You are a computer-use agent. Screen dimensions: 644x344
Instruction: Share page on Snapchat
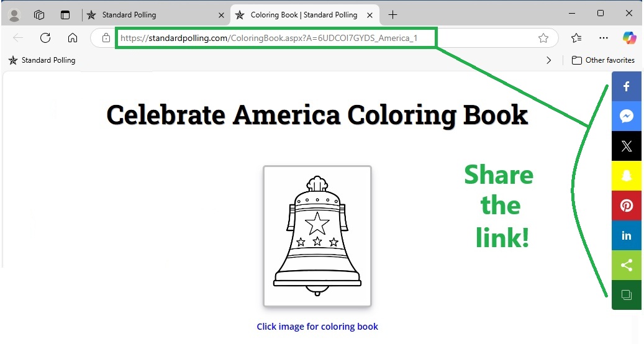tap(626, 176)
